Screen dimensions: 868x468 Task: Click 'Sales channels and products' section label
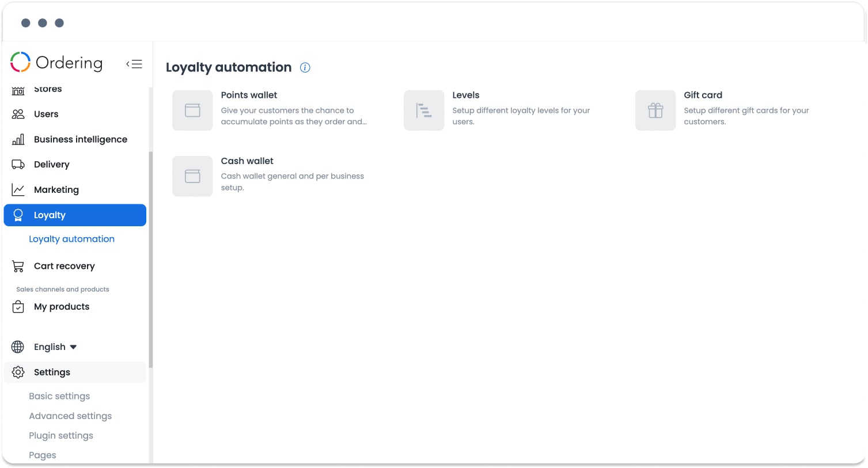(x=63, y=290)
